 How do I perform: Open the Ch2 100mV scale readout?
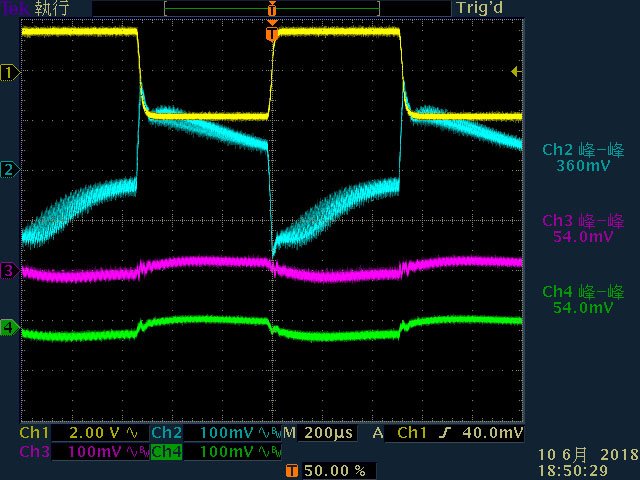[227, 433]
